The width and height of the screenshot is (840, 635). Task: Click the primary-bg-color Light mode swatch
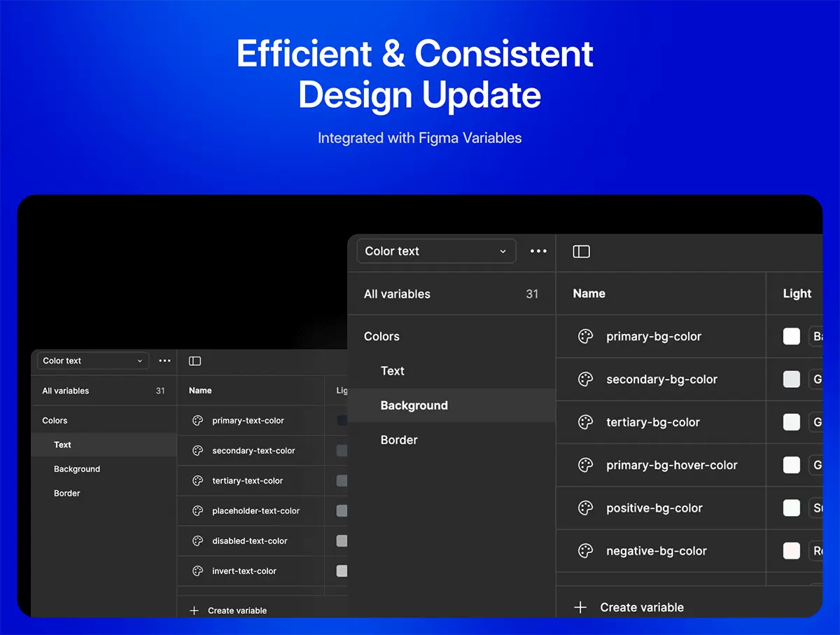click(x=791, y=337)
